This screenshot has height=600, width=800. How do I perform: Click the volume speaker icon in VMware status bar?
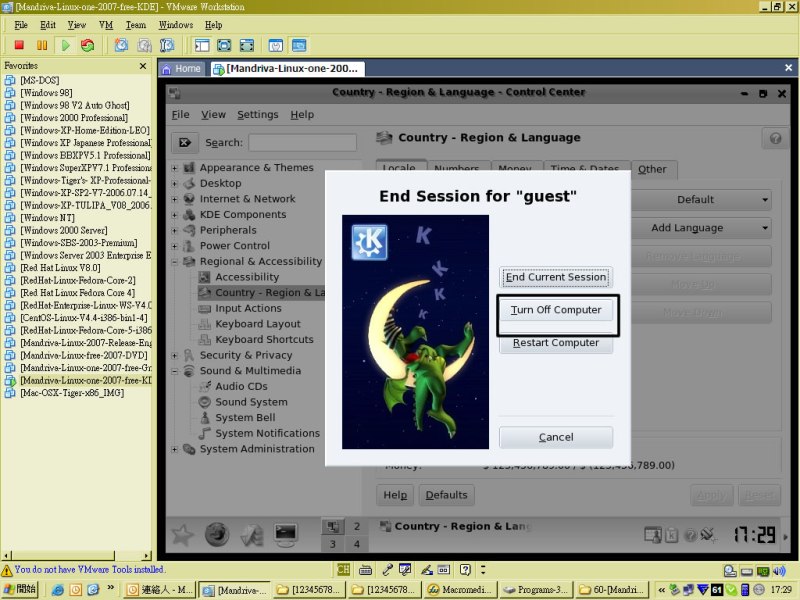pyautogui.click(x=779, y=570)
